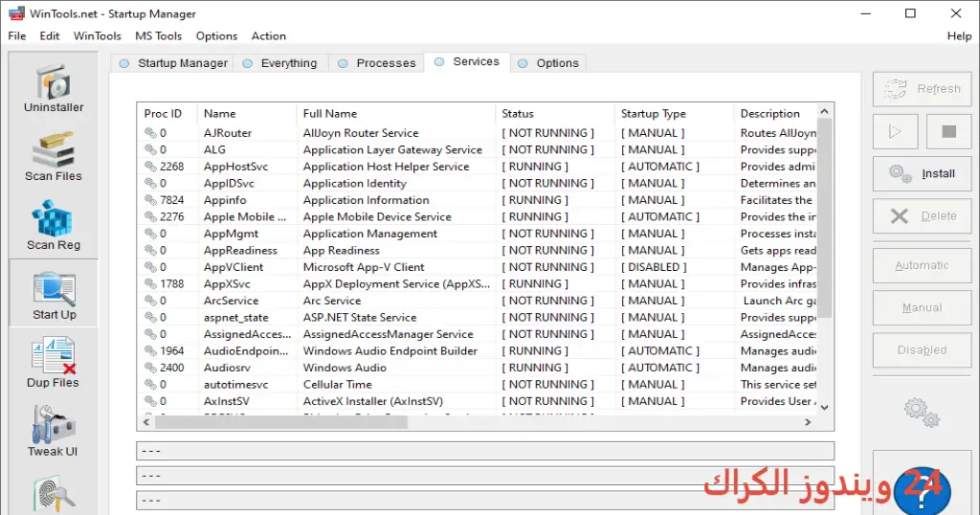Viewport: 980px width, 515px height.
Task: Click the gears icon below Disabled
Action: 922,413
